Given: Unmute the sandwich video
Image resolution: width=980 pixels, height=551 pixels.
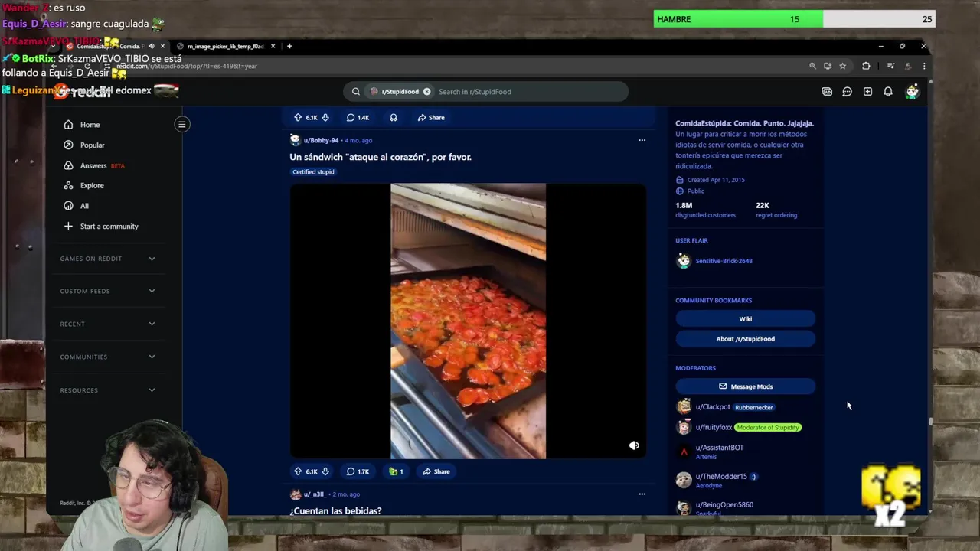Looking at the screenshot, I should tap(634, 445).
